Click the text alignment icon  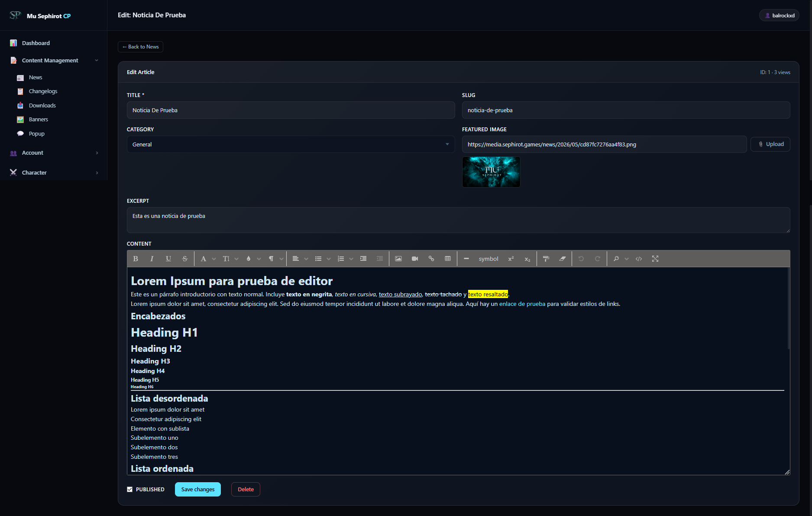coord(295,259)
